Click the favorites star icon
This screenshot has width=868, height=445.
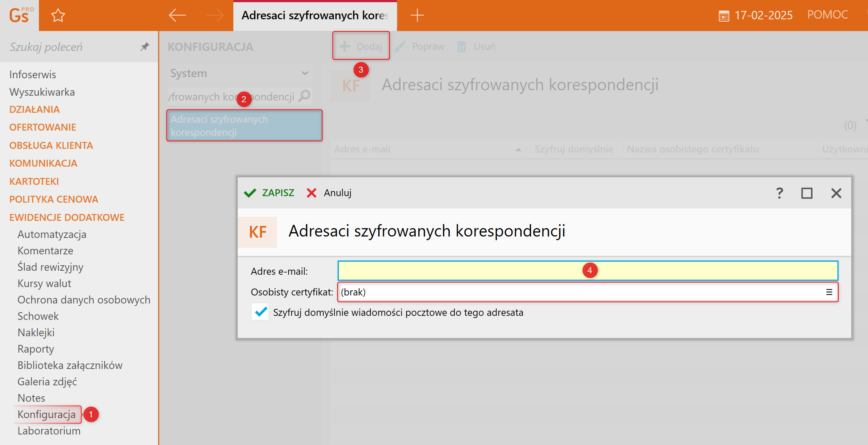pos(58,16)
